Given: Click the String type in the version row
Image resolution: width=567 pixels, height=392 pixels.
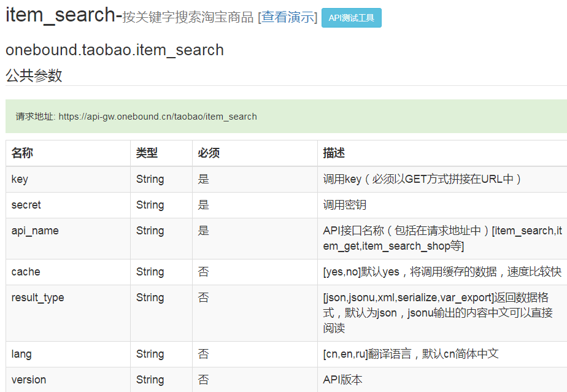Looking at the screenshot, I should pyautogui.click(x=150, y=380).
